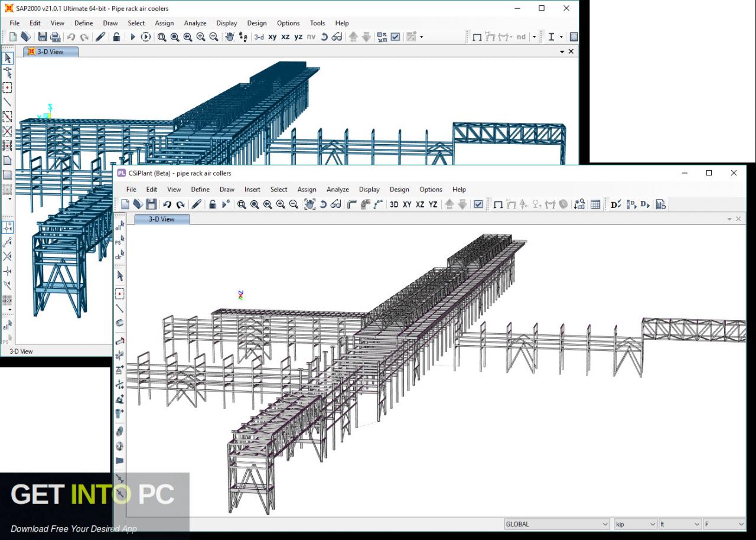Click 'clr' clear selection icon in CSiPlant
This screenshot has width=756, height=540.
(120, 256)
